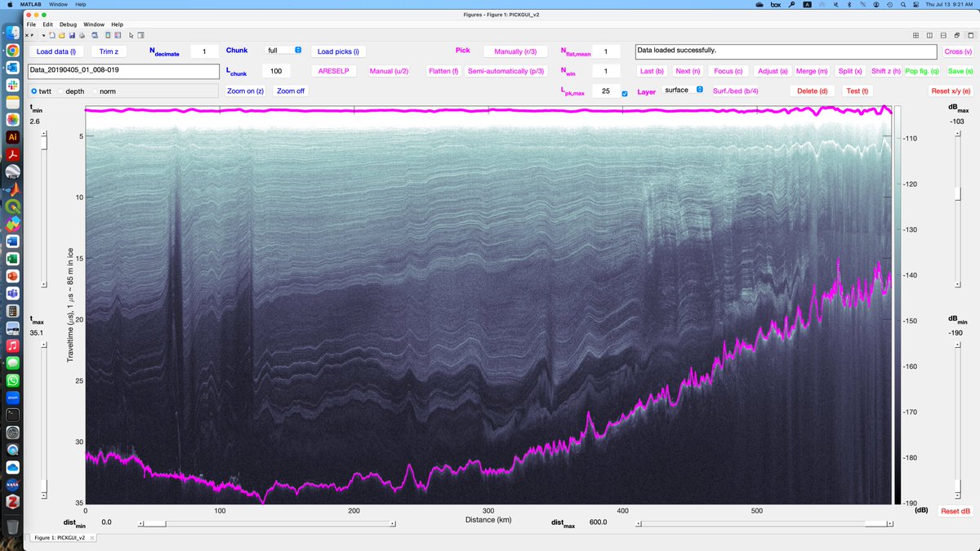The height and width of the screenshot is (551, 980).
Task: Click the top/bottom split layout icon
Action: 944,36
